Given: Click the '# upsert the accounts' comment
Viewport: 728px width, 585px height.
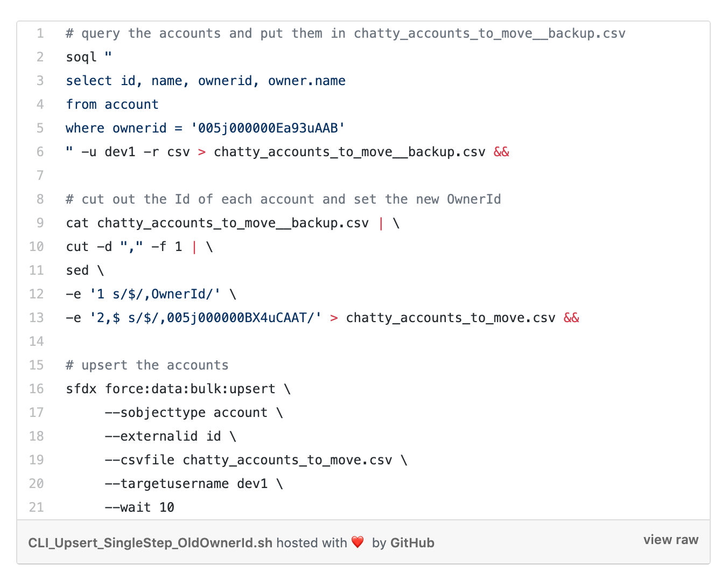Looking at the screenshot, I should [x=147, y=365].
